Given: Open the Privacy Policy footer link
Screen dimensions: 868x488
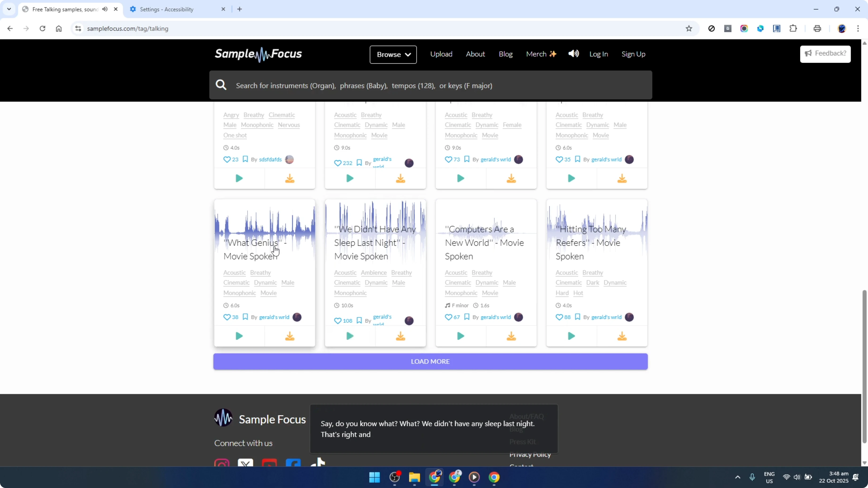Looking at the screenshot, I should (x=530, y=455).
